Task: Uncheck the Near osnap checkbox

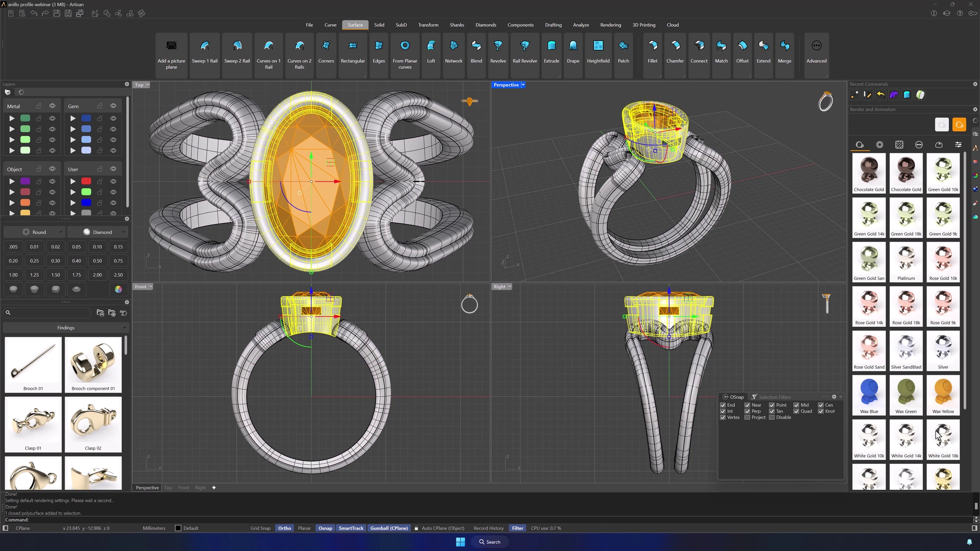Action: point(747,405)
